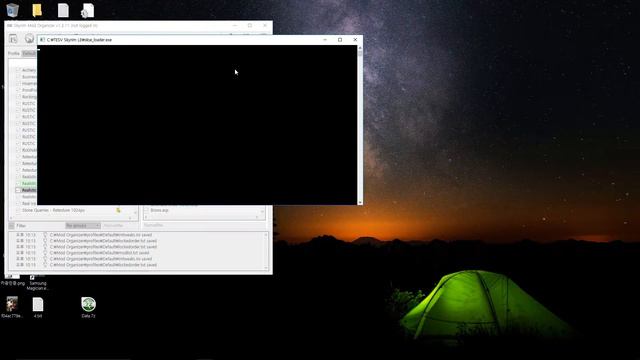Click the filter toggle button beside Filter label
The height and width of the screenshot is (360, 640).
pos(11,226)
